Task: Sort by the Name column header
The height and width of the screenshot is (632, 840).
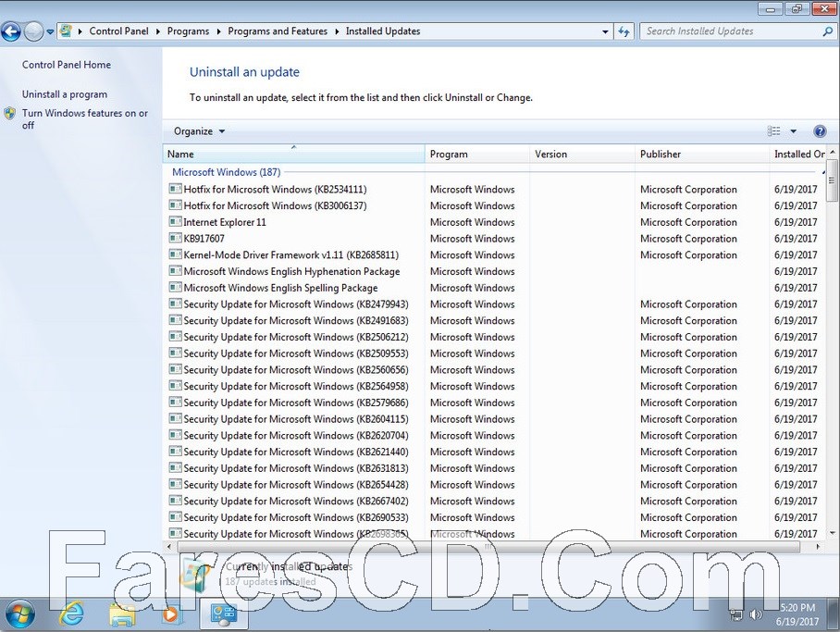Action: click(293, 155)
